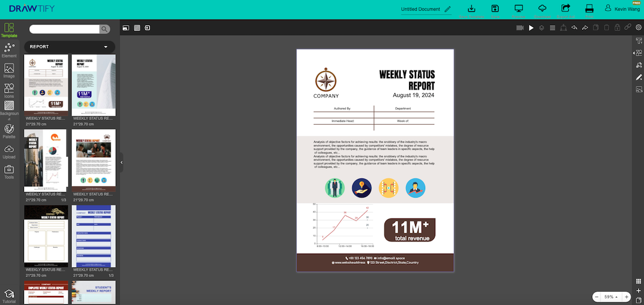Click the August 19, 2024 date text
The height and width of the screenshot is (305, 644).
413,95
